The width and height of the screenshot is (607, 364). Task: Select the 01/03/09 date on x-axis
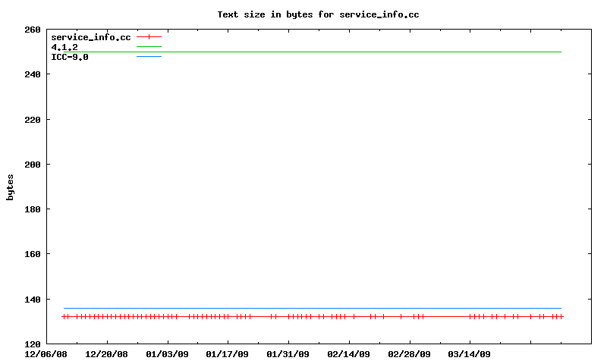coord(167,353)
